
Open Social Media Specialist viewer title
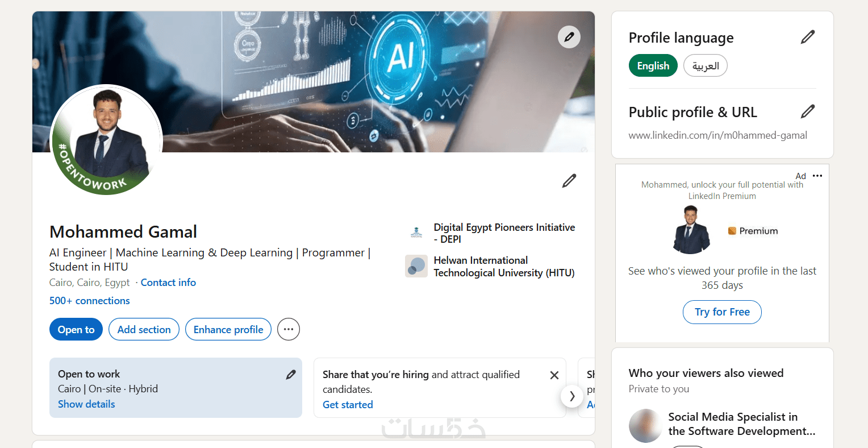(742, 424)
